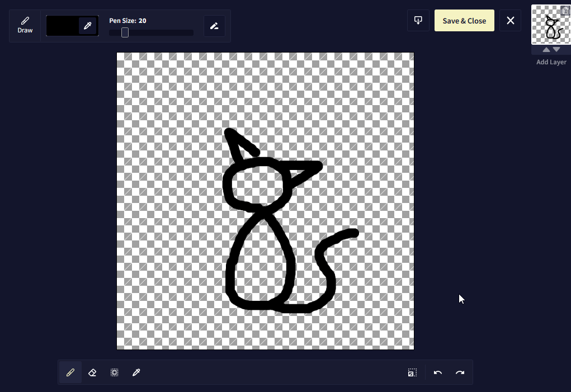Delete the layer using the trash icon
This screenshot has width=571, height=392.
point(565,11)
